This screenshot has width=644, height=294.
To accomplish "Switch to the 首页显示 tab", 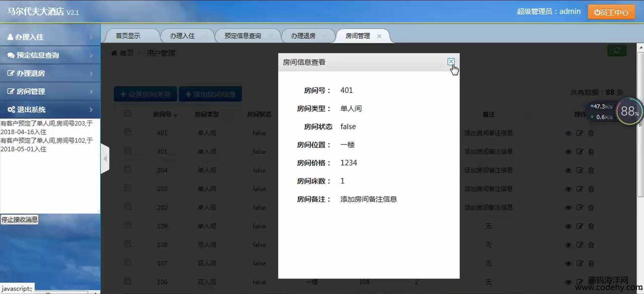I will (128, 36).
